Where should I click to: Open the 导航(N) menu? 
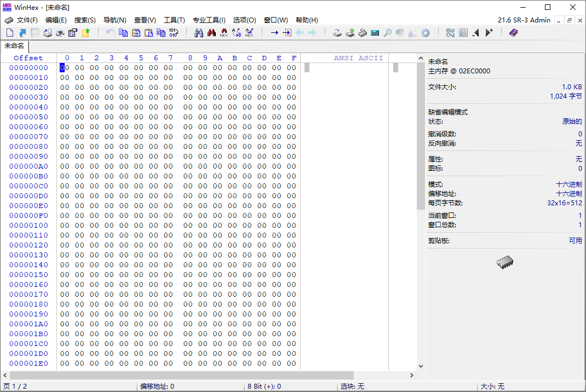pyautogui.click(x=115, y=20)
